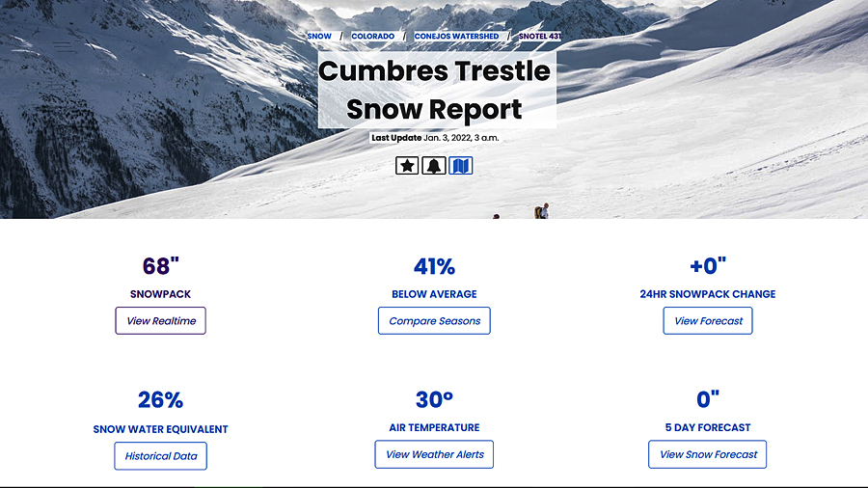Click the View Weather Alerts button
The image size is (868, 488).
[x=434, y=454]
